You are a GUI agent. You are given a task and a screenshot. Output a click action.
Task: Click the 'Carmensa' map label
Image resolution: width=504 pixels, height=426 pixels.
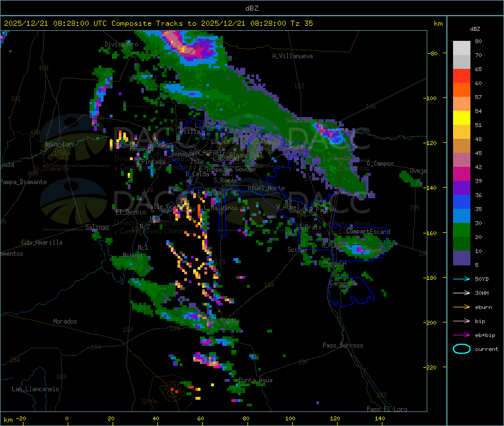(x=343, y=283)
